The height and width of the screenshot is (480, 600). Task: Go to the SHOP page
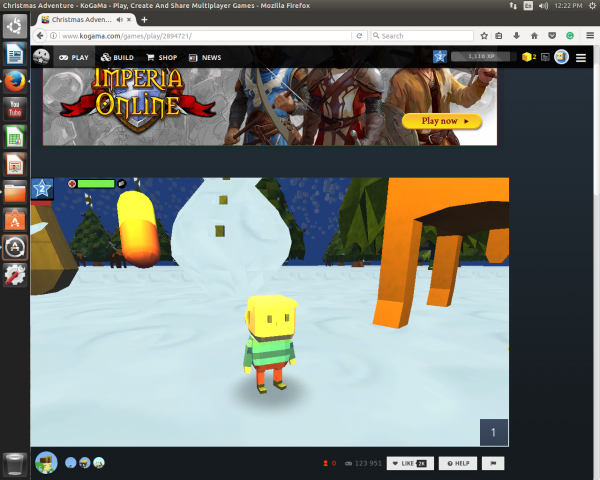[161, 58]
